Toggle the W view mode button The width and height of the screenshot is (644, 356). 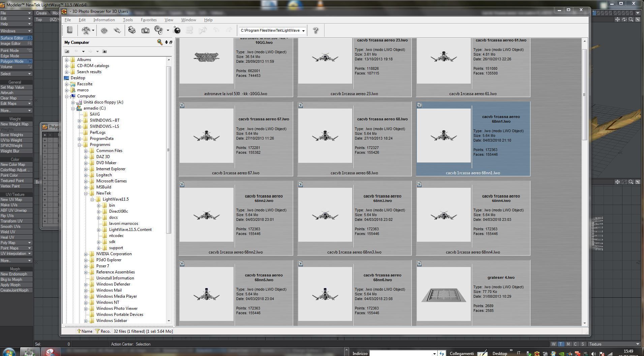coord(554,344)
